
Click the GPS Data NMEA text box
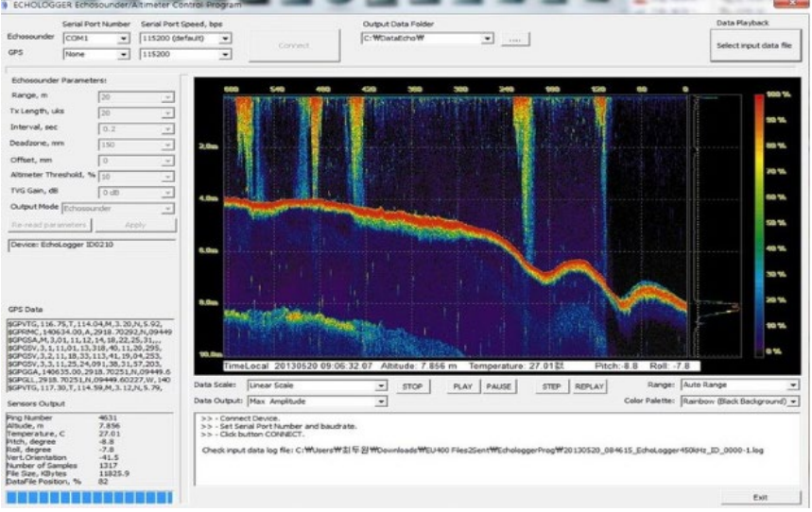pyautogui.click(x=90, y=355)
